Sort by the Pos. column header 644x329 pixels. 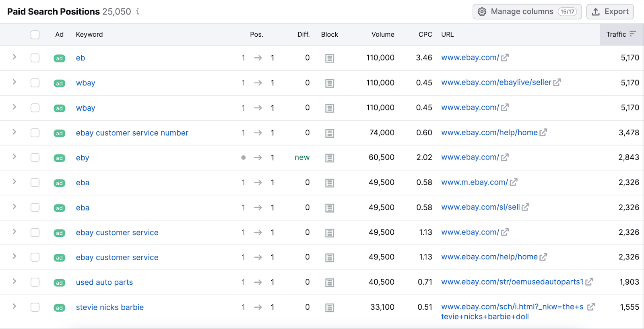(256, 35)
